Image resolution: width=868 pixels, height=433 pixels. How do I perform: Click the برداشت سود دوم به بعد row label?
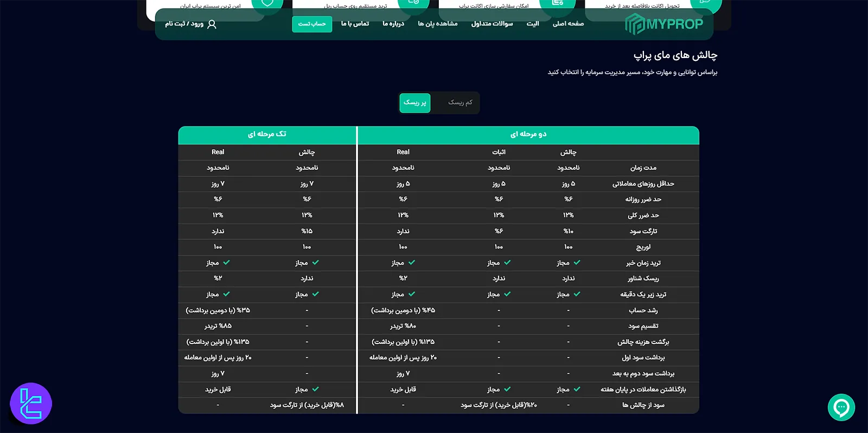pos(643,373)
